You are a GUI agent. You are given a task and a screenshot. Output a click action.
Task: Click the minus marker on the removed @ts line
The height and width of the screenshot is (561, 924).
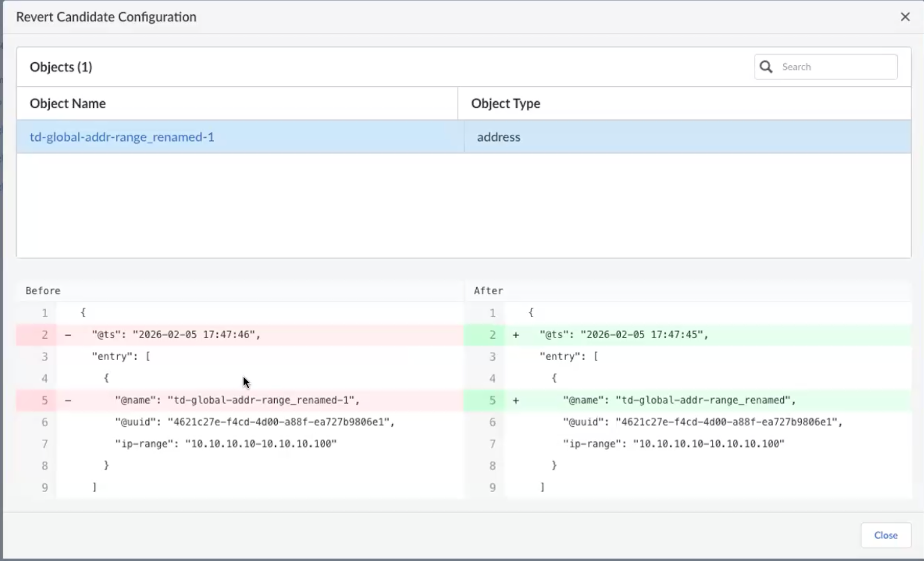pyautogui.click(x=68, y=335)
